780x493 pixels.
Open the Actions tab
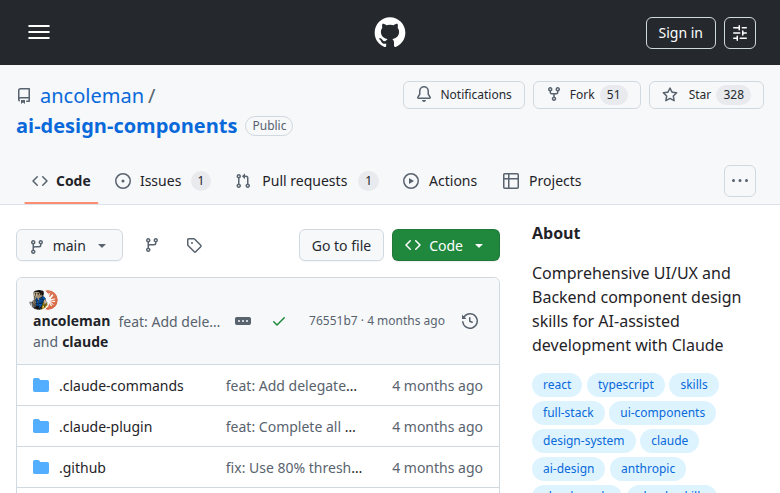(x=440, y=181)
